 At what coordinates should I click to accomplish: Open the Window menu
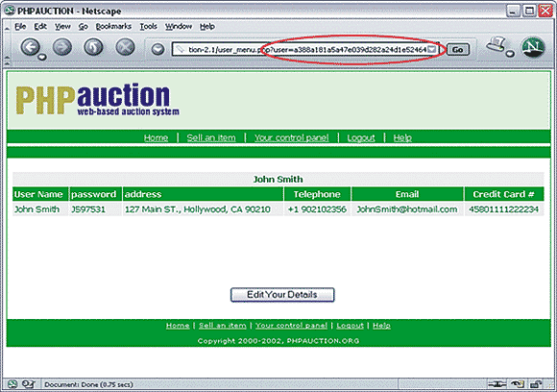click(x=179, y=26)
